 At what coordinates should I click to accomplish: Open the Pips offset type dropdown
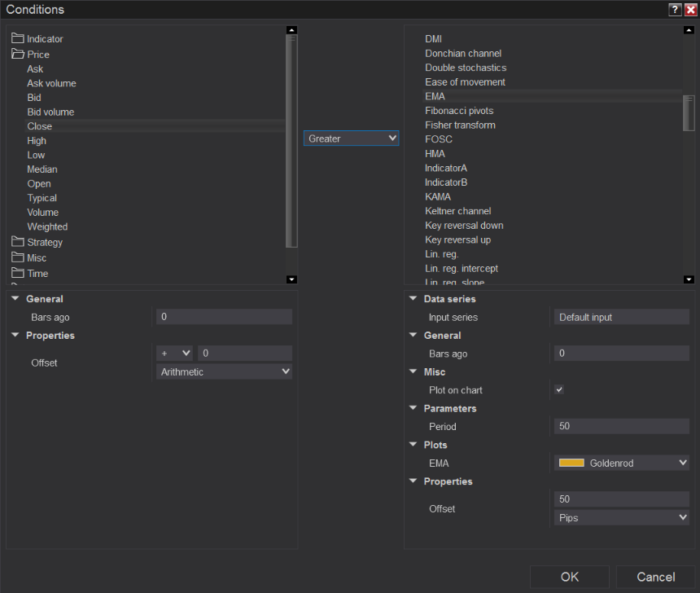pos(621,517)
